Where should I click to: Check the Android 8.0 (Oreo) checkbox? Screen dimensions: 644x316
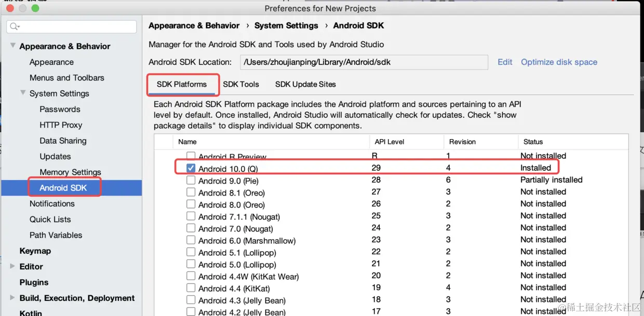tap(191, 204)
